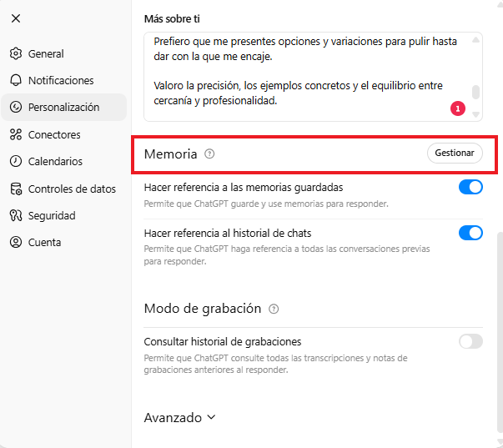The width and height of the screenshot is (503, 448).
Task: Enable Consultar historial de grabaciones
Action: [x=470, y=341]
